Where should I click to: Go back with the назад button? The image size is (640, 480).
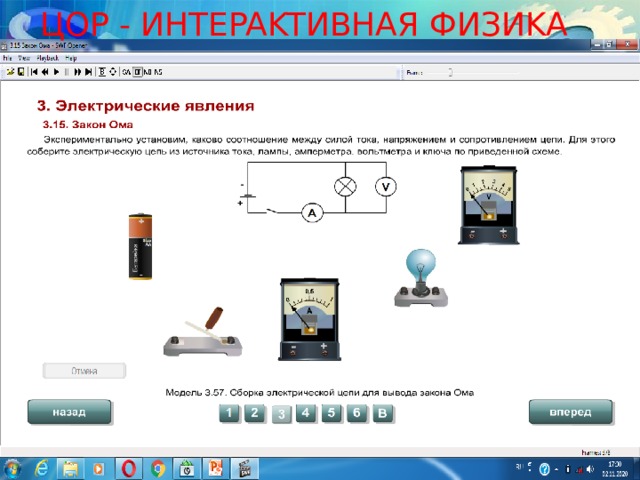69,412
